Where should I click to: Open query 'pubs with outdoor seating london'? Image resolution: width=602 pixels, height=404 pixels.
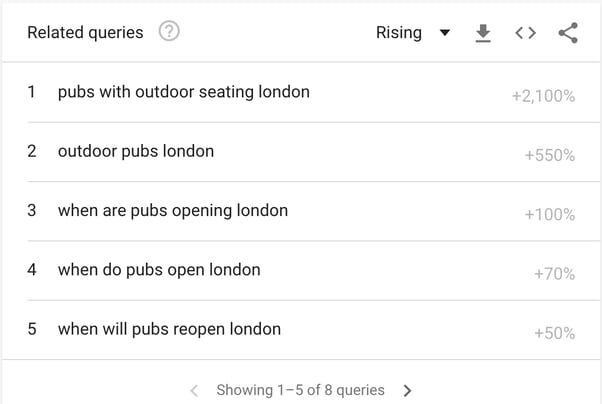[183, 92]
